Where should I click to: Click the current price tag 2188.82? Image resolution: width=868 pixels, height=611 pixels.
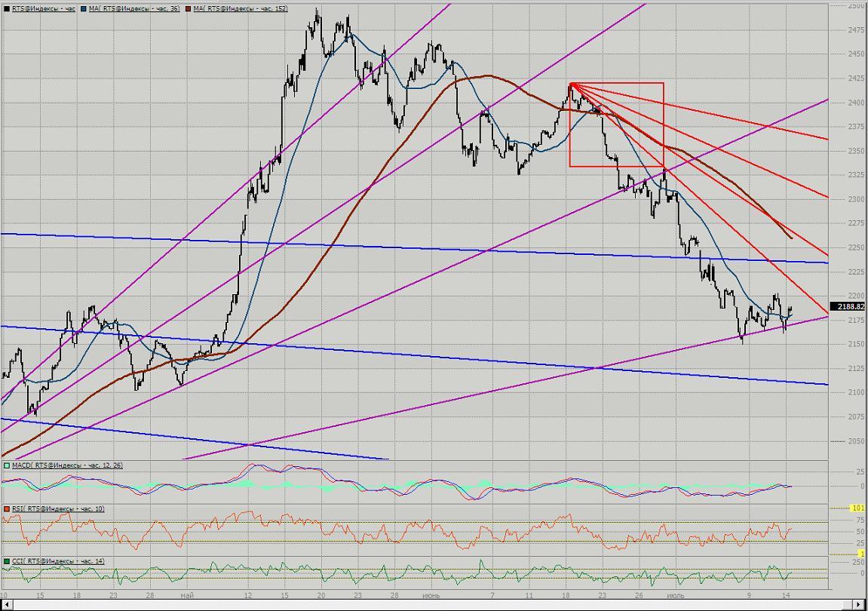coord(848,307)
